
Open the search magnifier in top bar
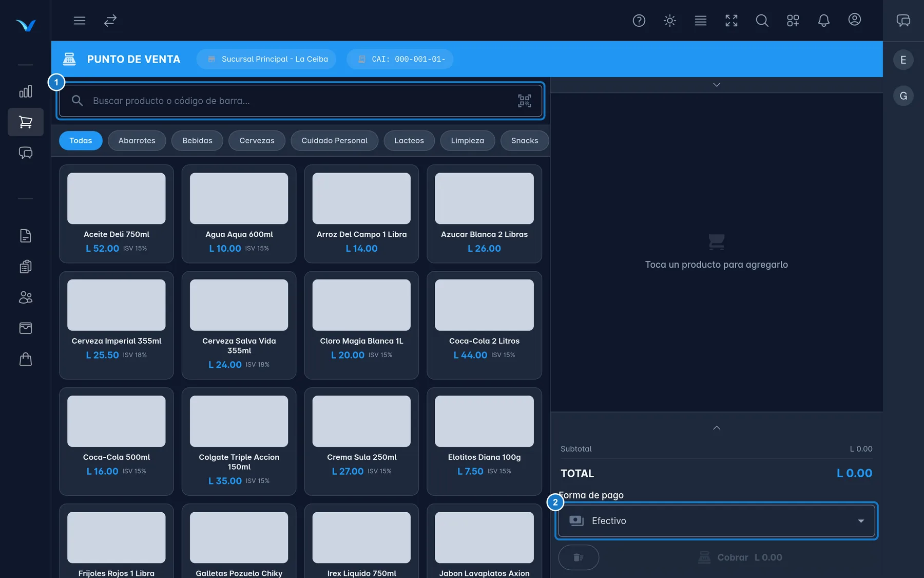[x=762, y=21]
